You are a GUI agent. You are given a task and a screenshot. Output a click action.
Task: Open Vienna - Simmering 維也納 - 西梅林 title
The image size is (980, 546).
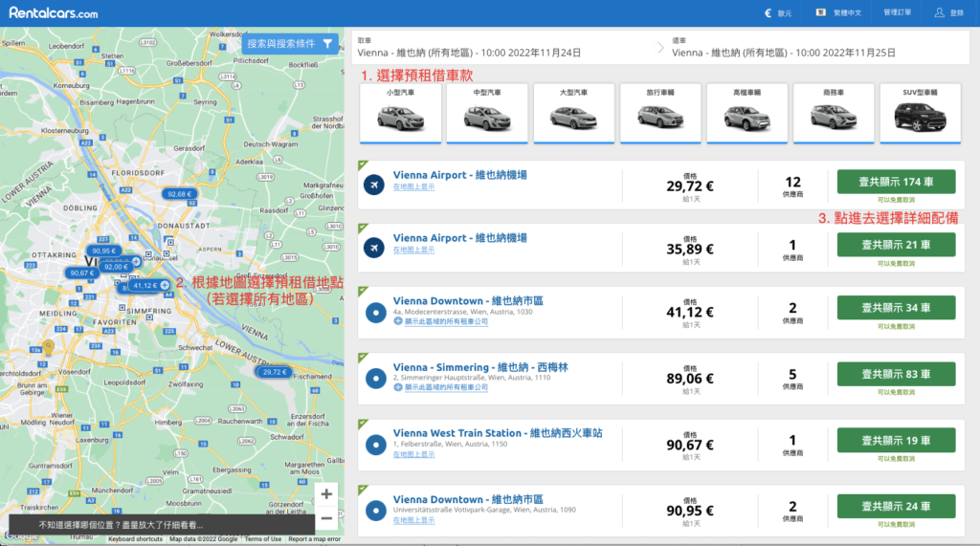tap(480, 367)
